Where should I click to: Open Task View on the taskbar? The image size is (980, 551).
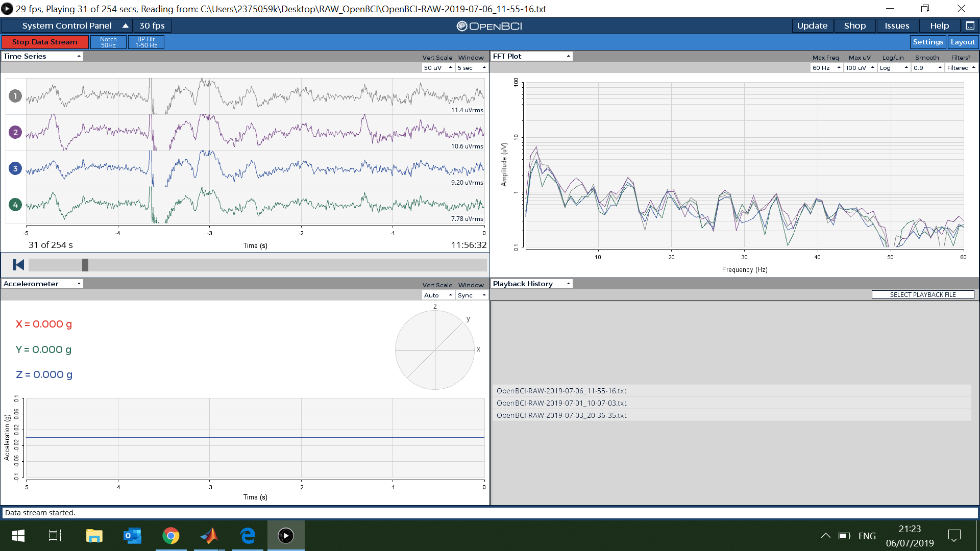click(55, 536)
